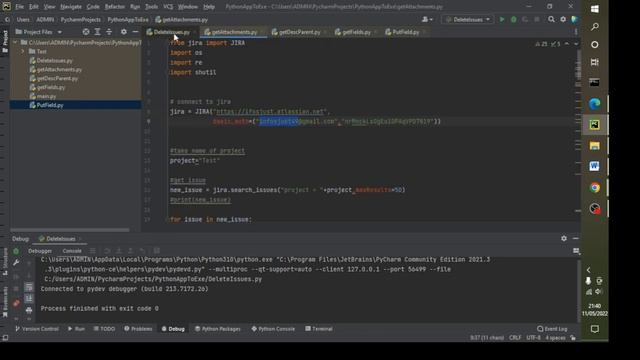Open the user account dropdown in toolbar
The image size is (640, 360).
pos(427,19)
